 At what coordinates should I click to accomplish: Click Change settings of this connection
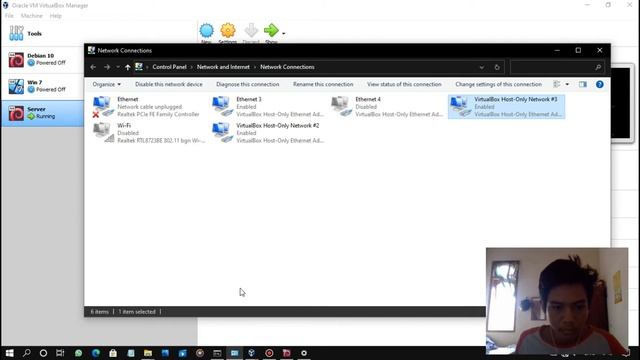click(498, 84)
